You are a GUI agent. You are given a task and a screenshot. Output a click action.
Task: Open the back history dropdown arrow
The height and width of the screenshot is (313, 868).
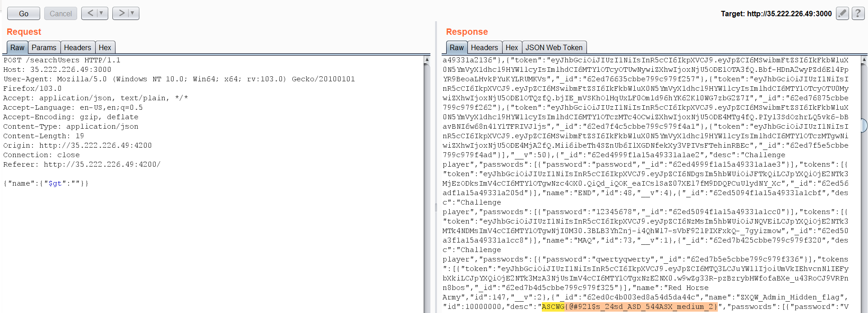click(x=102, y=13)
